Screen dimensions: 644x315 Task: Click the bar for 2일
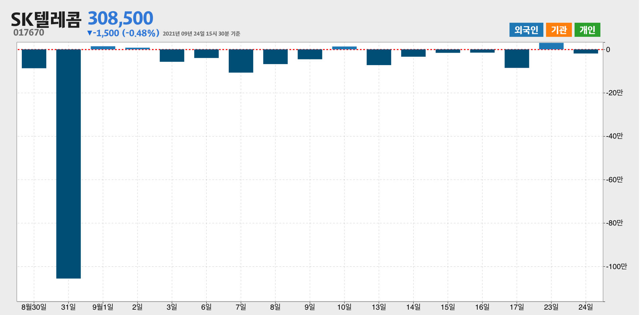tap(138, 49)
